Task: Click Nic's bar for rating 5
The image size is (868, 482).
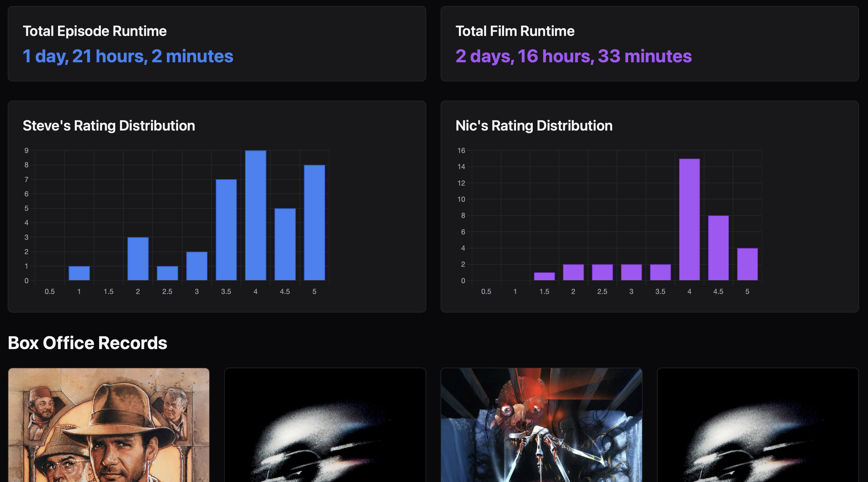Action: pyautogui.click(x=747, y=264)
